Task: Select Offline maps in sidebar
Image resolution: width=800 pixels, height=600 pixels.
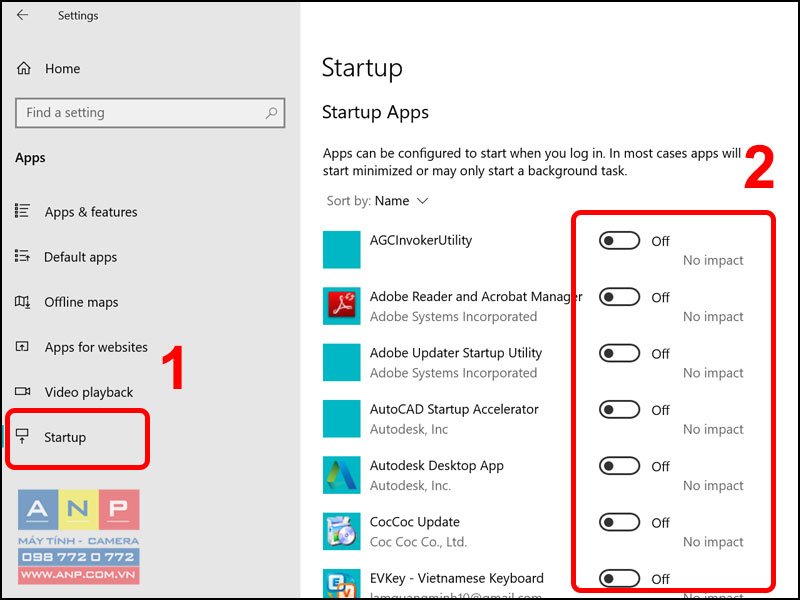Action: tap(81, 302)
